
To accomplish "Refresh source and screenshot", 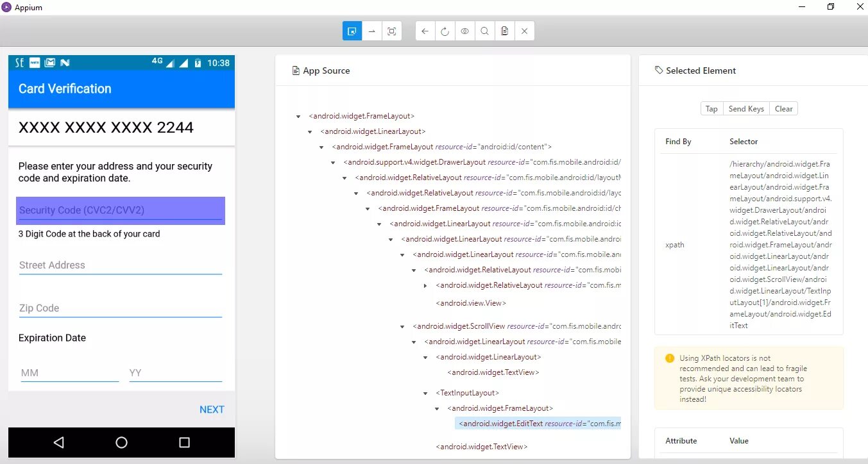I will 445,31.
